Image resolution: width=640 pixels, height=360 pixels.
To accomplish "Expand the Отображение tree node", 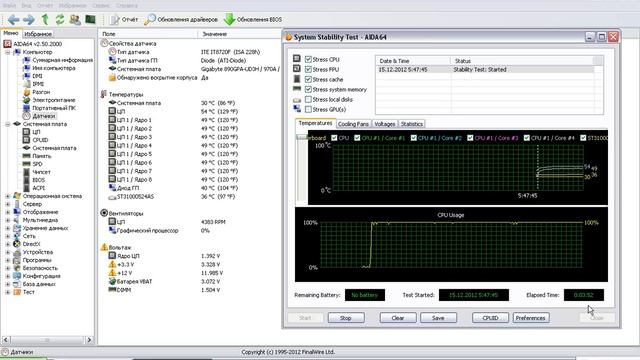I will (x=7, y=212).
